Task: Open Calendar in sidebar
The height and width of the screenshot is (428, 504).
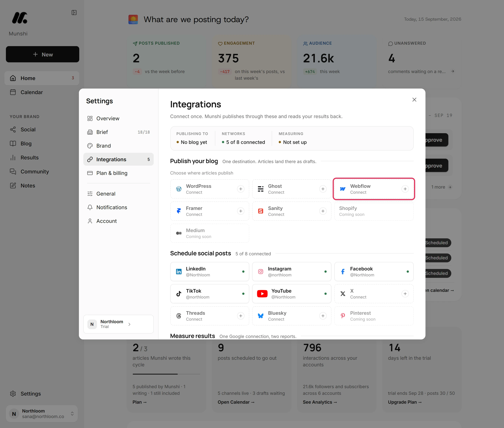Action: click(x=42, y=92)
